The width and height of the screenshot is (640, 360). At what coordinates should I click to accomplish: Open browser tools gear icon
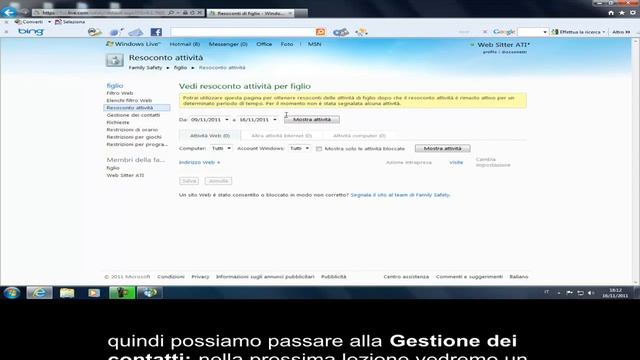coord(632,13)
